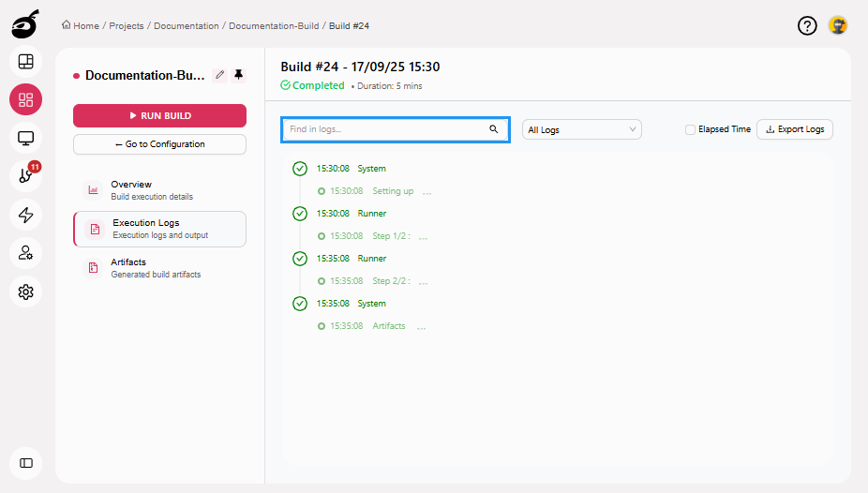The width and height of the screenshot is (868, 493).
Task: Expand the Setting up log entry ellipsis
Action: [427, 192]
